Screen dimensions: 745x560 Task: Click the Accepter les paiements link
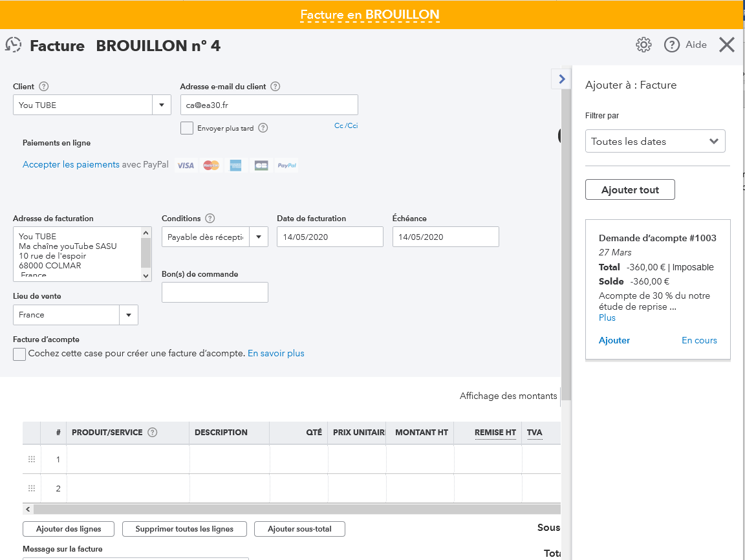(71, 165)
